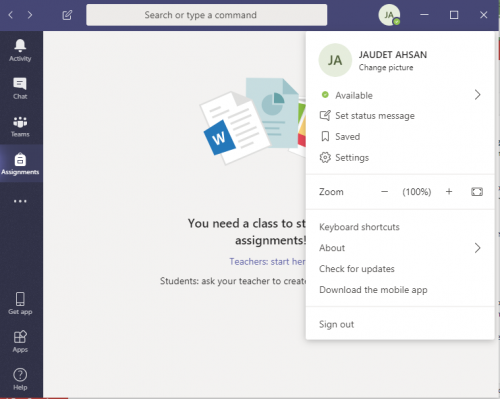Viewport: 500px width, 399px height.
Task: Click the new chat compose icon
Action: pos(67,15)
